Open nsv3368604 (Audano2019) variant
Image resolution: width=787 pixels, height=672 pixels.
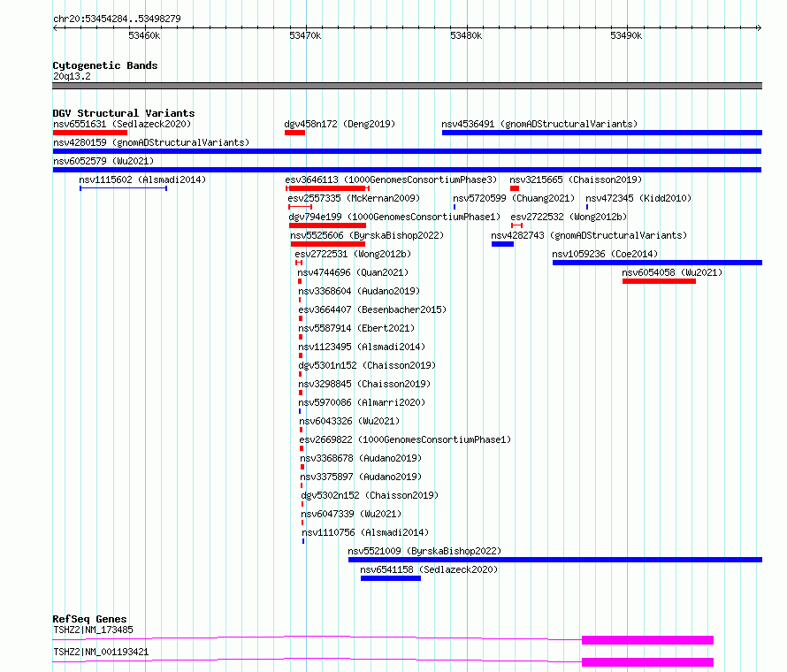tap(359, 291)
